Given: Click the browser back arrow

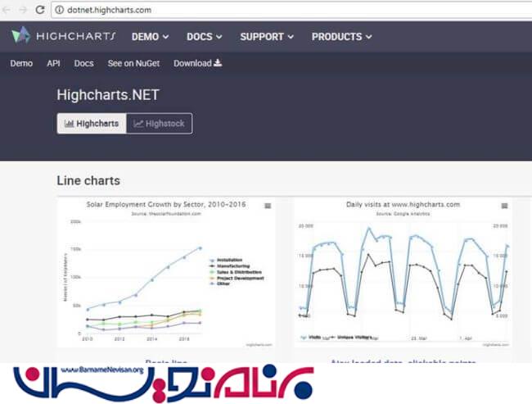Looking at the screenshot, I should pyautogui.click(x=6, y=10).
